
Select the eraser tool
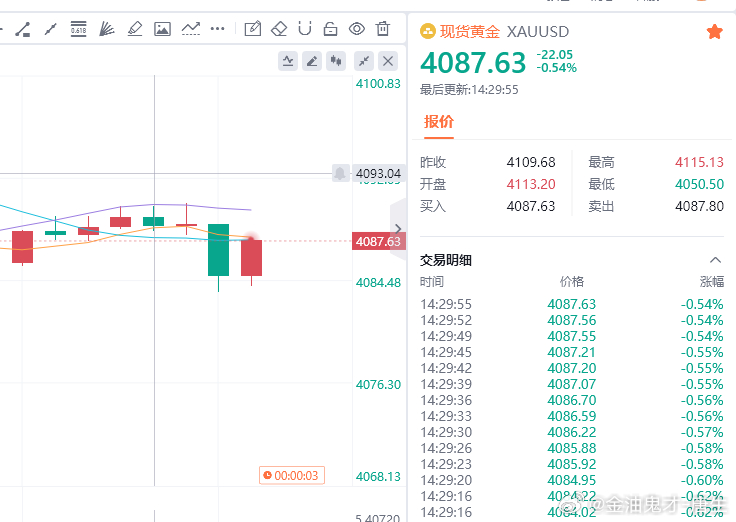(279, 29)
